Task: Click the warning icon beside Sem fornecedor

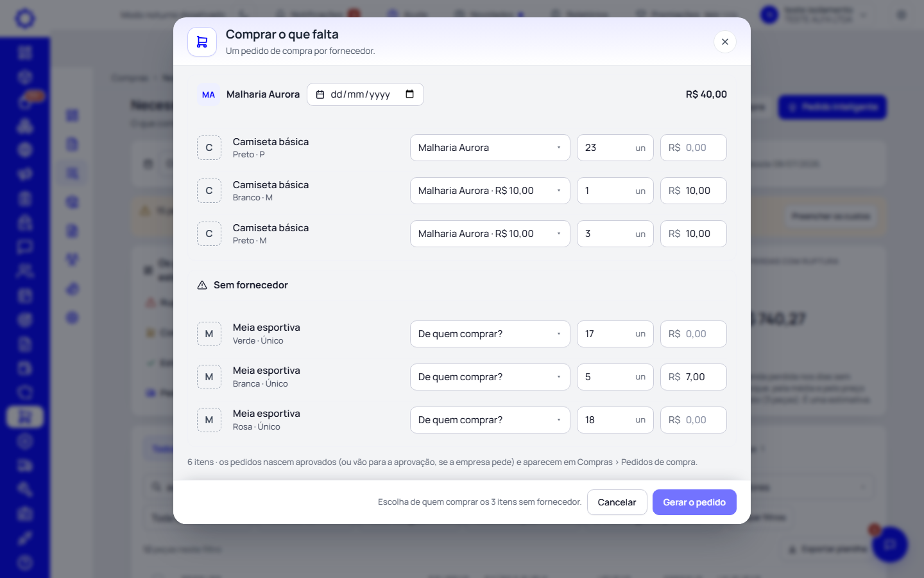Action: 202,285
